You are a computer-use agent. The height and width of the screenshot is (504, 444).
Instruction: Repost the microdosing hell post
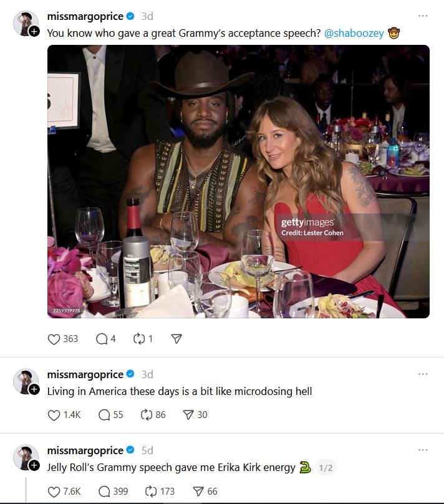click(147, 414)
